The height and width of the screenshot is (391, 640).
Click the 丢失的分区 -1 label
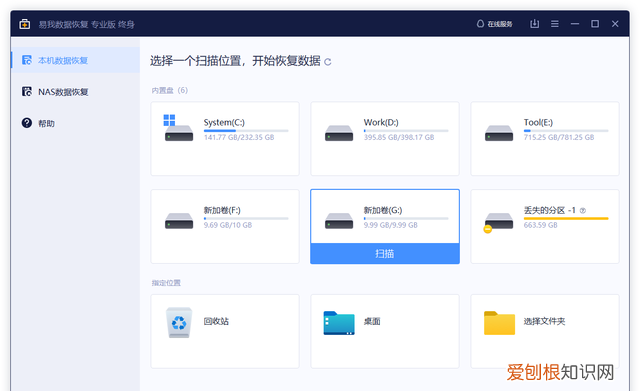[x=549, y=210]
